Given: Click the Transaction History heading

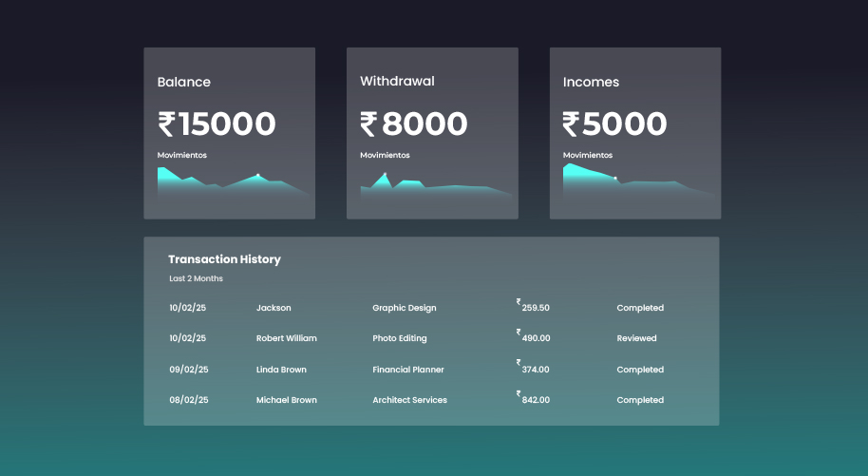Looking at the screenshot, I should coord(224,259).
